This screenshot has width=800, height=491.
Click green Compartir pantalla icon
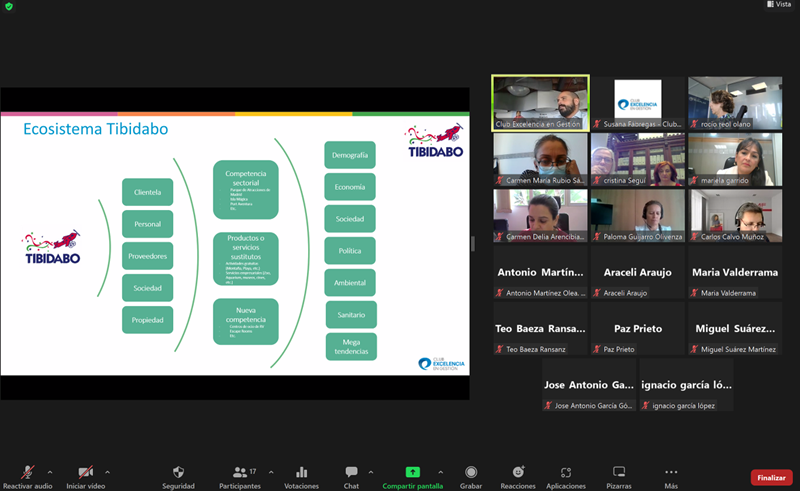click(x=412, y=472)
